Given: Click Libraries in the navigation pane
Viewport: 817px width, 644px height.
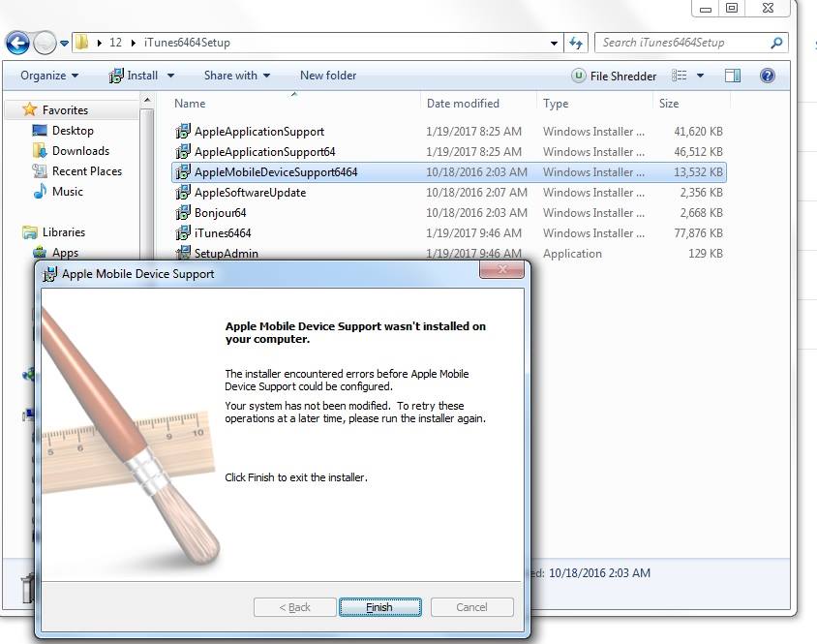Looking at the screenshot, I should 64,232.
